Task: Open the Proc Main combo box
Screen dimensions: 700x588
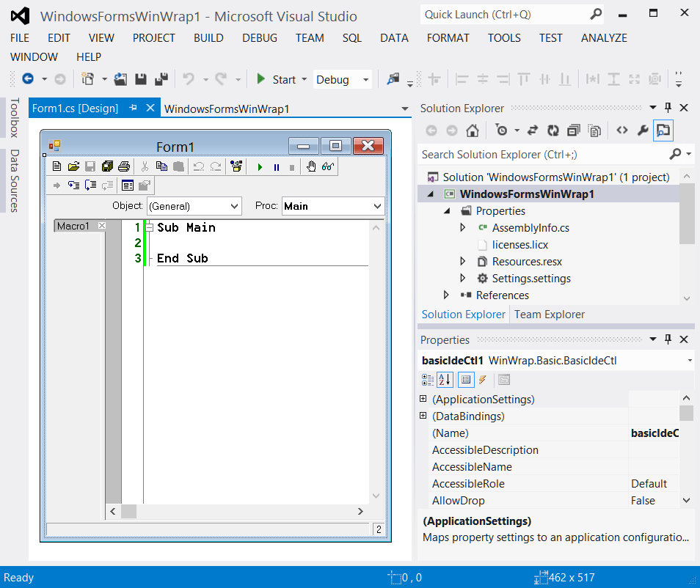Action: pos(333,206)
